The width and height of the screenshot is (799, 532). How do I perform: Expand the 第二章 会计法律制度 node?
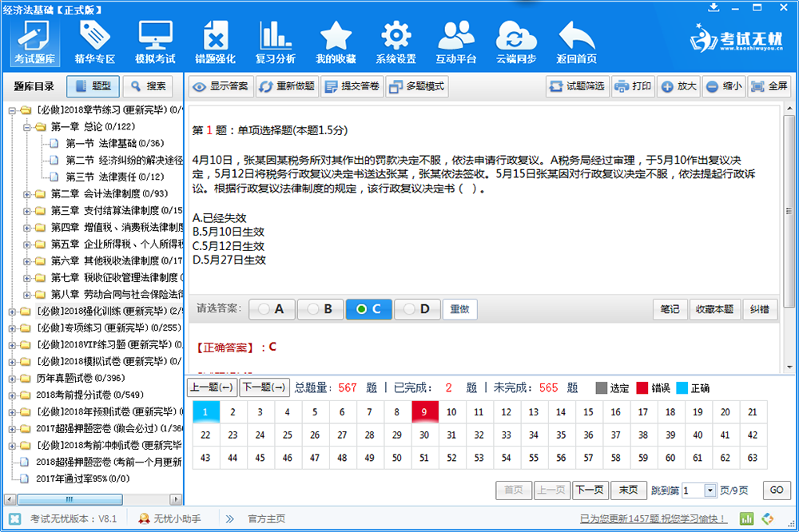[x=27, y=193]
